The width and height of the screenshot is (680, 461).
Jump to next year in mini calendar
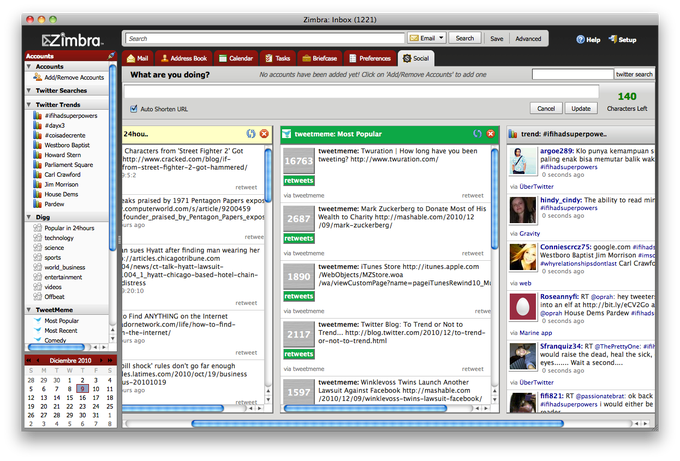[110, 360]
